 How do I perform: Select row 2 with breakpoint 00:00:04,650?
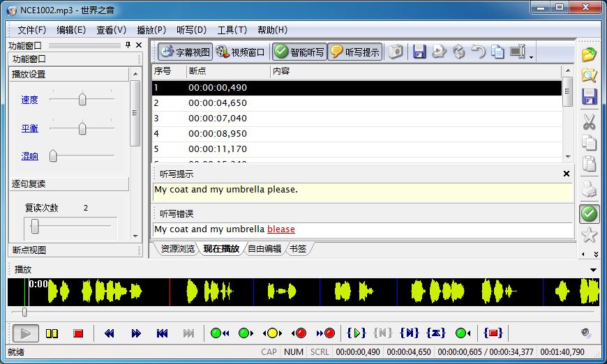(x=357, y=103)
